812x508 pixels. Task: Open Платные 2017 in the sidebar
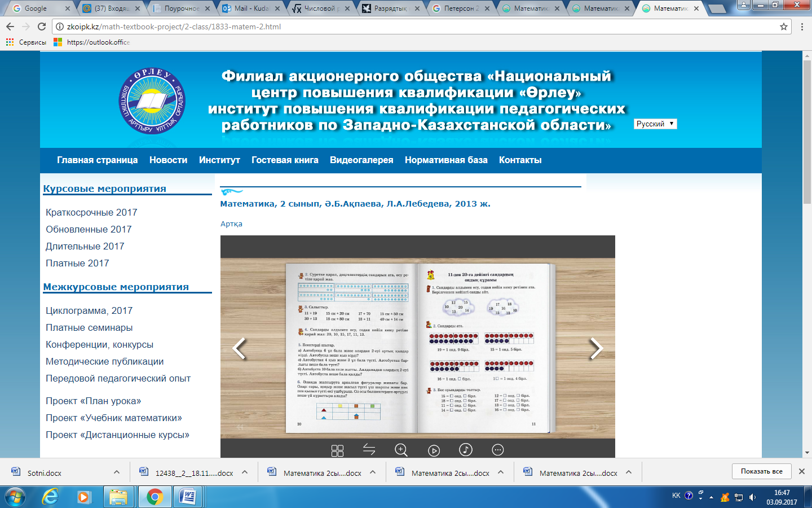77,264
